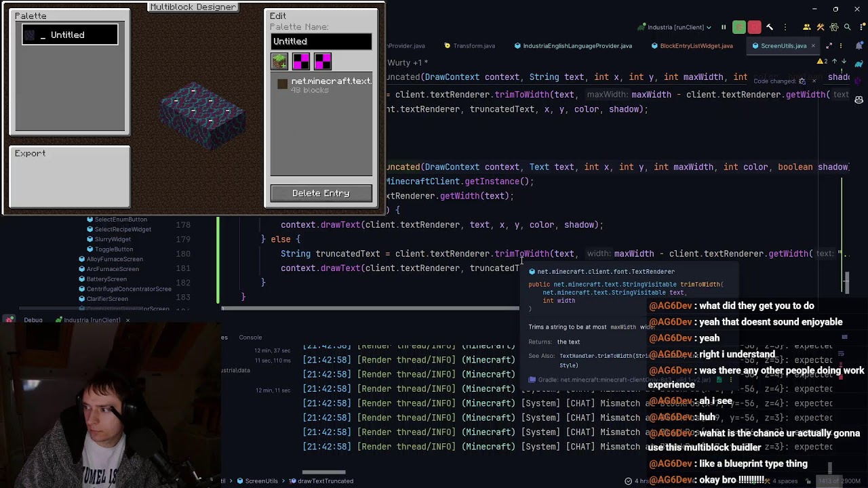Open the Console tab in debug panel
Viewport: 868px width, 488px height.
click(250, 337)
